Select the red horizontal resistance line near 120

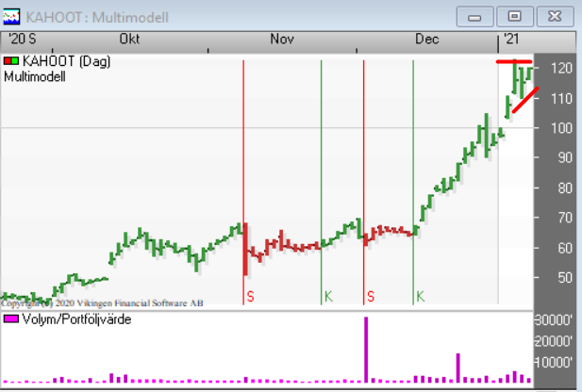click(x=514, y=61)
